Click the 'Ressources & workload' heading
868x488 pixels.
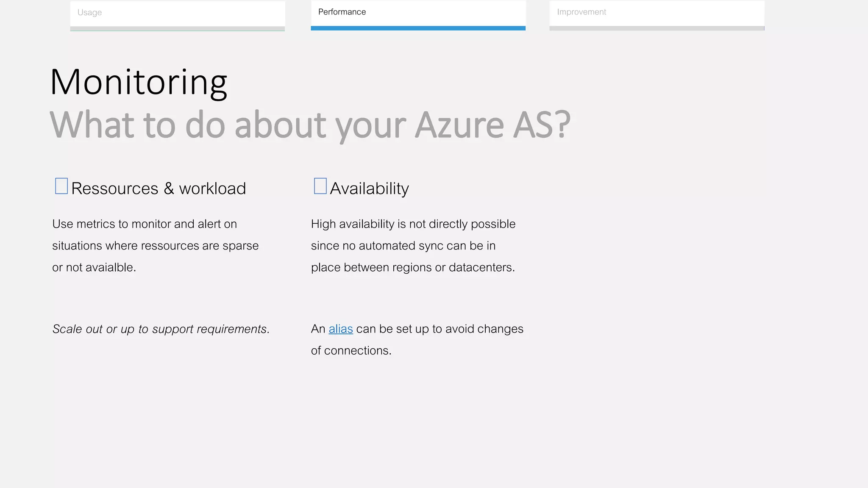coord(159,189)
